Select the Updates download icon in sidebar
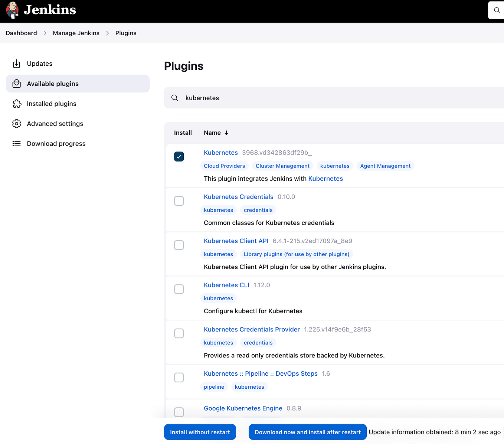Viewport: 504px width, 444px height. [x=17, y=63]
